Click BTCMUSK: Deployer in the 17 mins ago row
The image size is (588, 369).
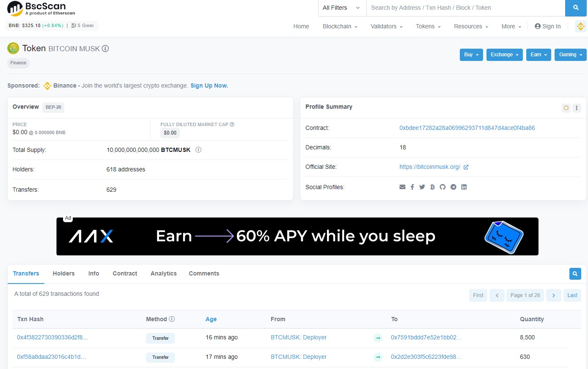[299, 357]
